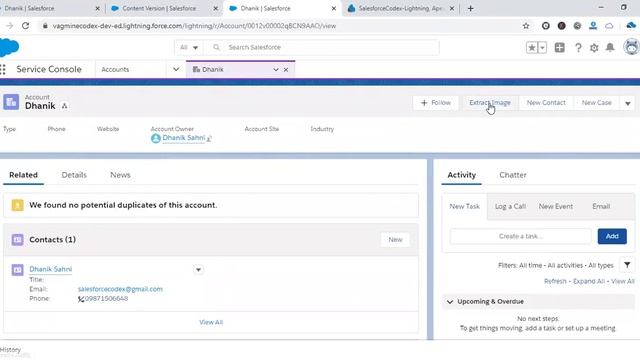Click the Follow button

pyautogui.click(x=436, y=103)
